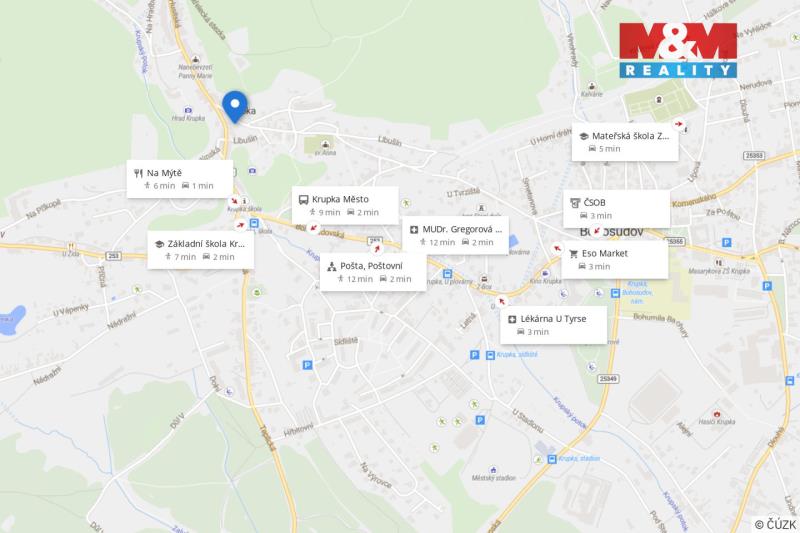800x533 pixels.
Task: Click the Městský stadion map icon
Action: pyautogui.click(x=493, y=470)
